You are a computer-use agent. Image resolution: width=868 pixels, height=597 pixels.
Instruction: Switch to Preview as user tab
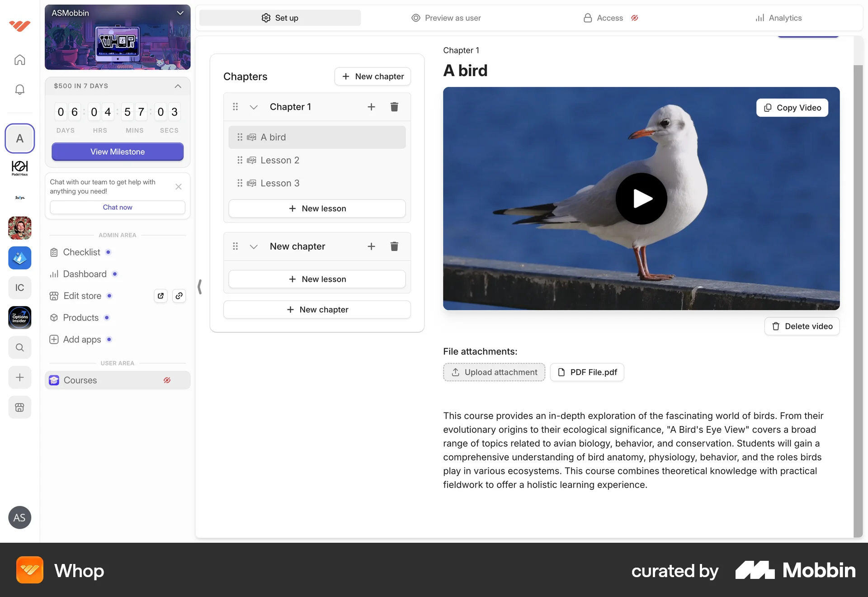tap(446, 18)
